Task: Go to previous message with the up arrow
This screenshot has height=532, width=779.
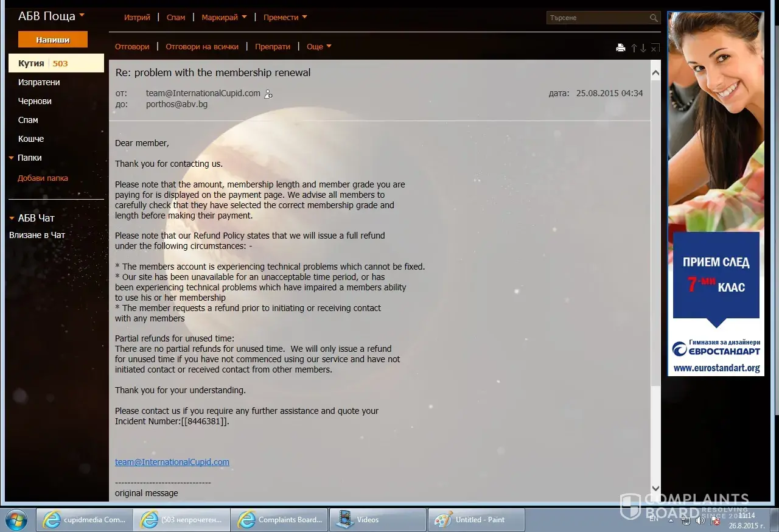Action: tap(634, 47)
